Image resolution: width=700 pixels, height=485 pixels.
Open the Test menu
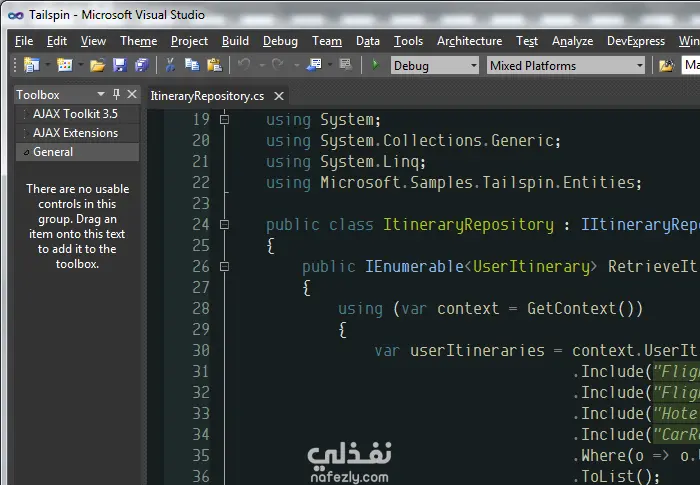click(x=527, y=41)
